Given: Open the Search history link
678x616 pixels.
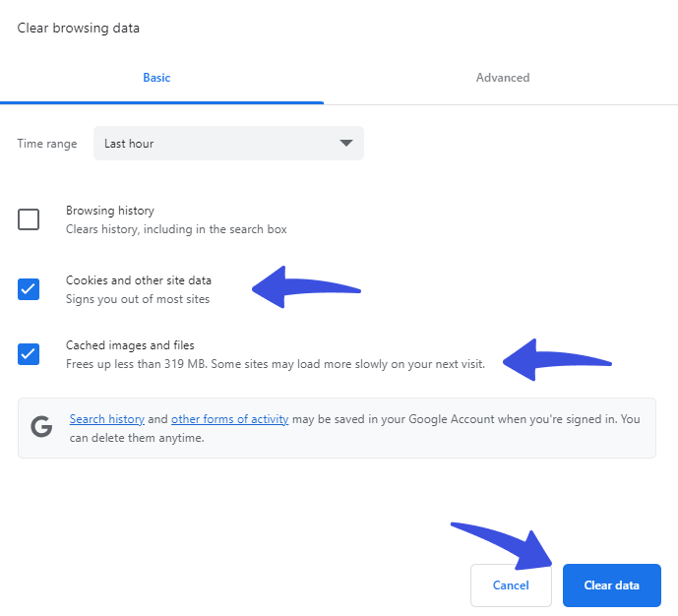Looking at the screenshot, I should click(x=107, y=419).
